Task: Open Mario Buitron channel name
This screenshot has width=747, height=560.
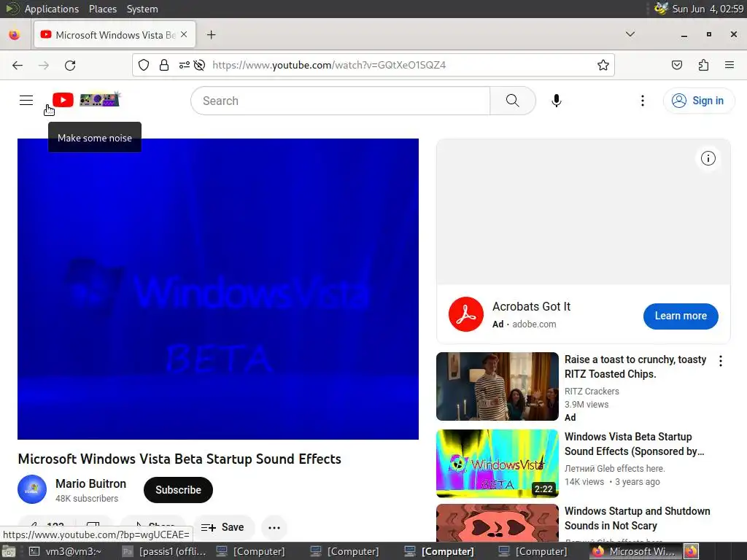Action: pos(90,483)
